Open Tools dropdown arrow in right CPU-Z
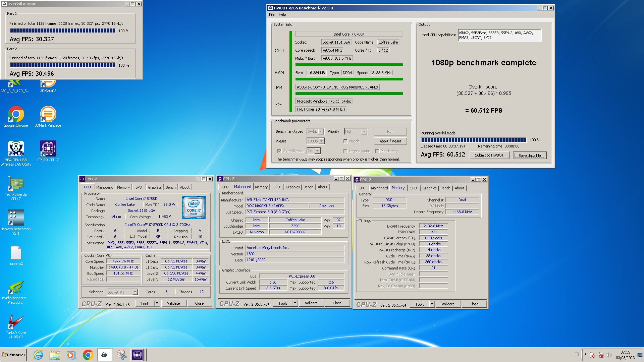The height and width of the screenshot is (362, 644). 432,304
